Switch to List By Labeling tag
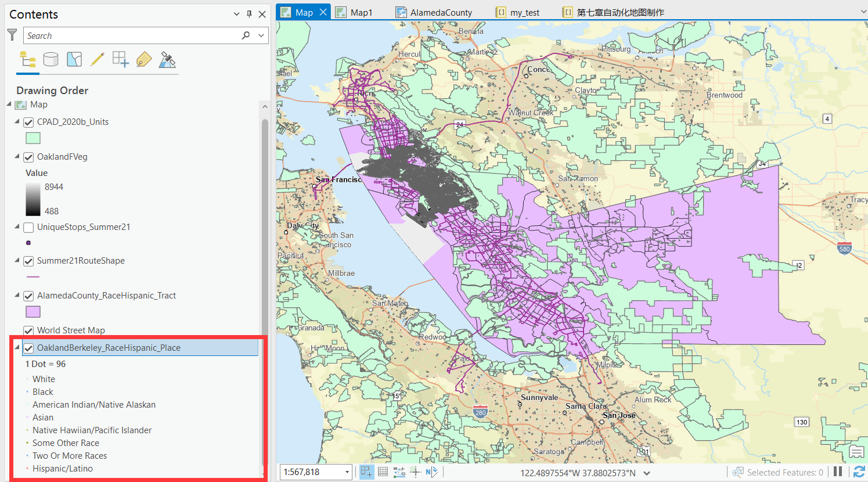Image resolution: width=868 pixels, height=482 pixels. pos(144,59)
